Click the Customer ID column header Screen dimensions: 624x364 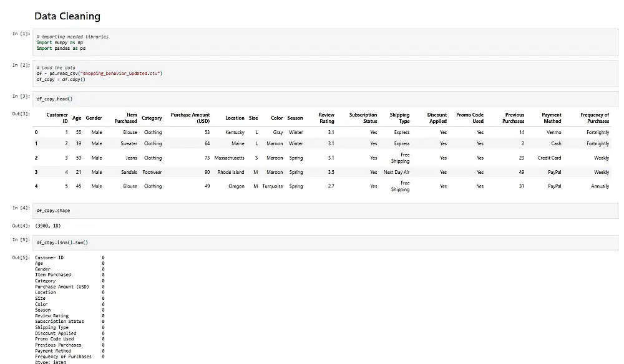click(x=57, y=118)
